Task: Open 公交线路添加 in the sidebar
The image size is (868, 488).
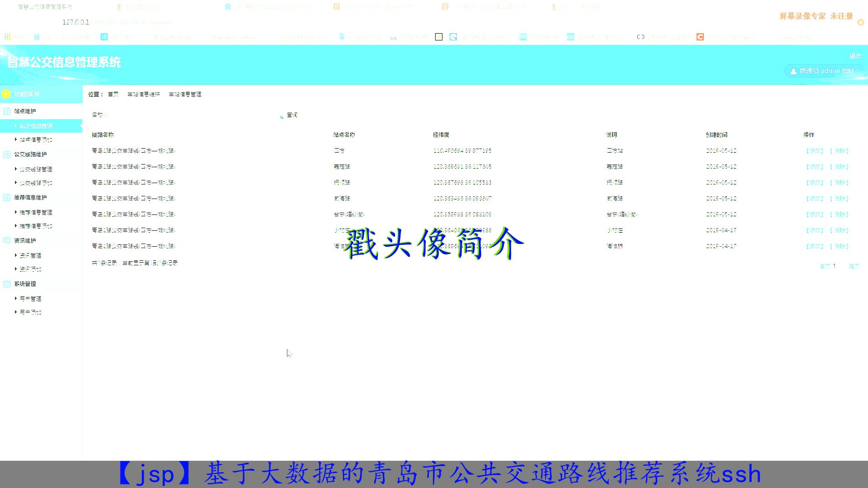Action: point(36,183)
